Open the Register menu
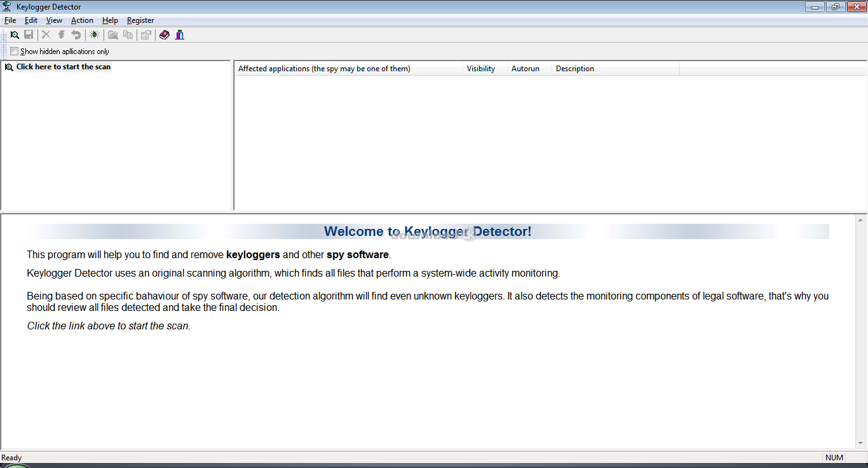 [140, 20]
